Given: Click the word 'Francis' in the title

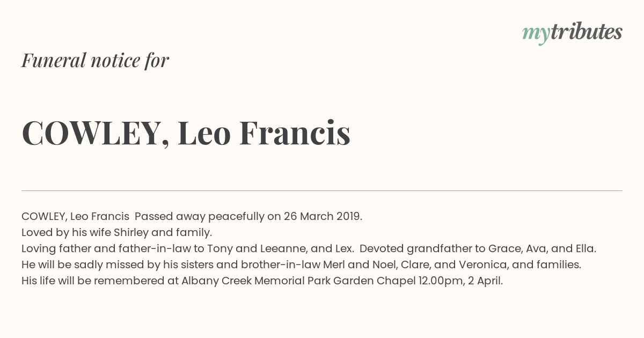Looking at the screenshot, I should pos(295,133).
